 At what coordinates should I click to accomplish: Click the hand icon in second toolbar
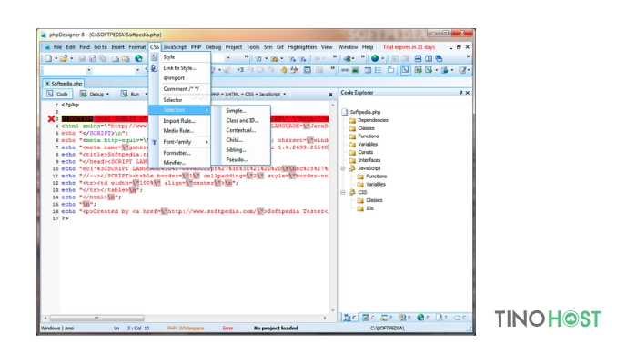[x=284, y=70]
